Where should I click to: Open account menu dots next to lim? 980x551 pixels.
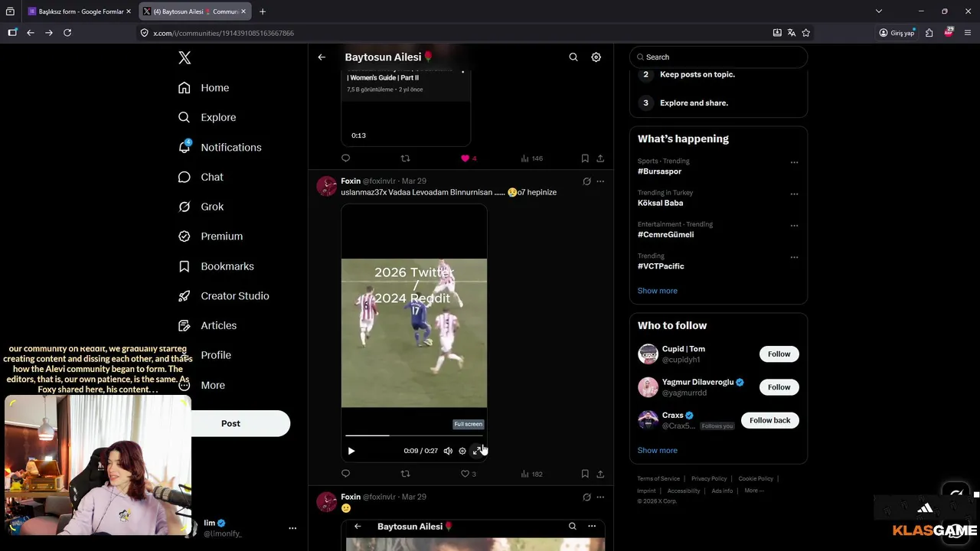coord(292,528)
